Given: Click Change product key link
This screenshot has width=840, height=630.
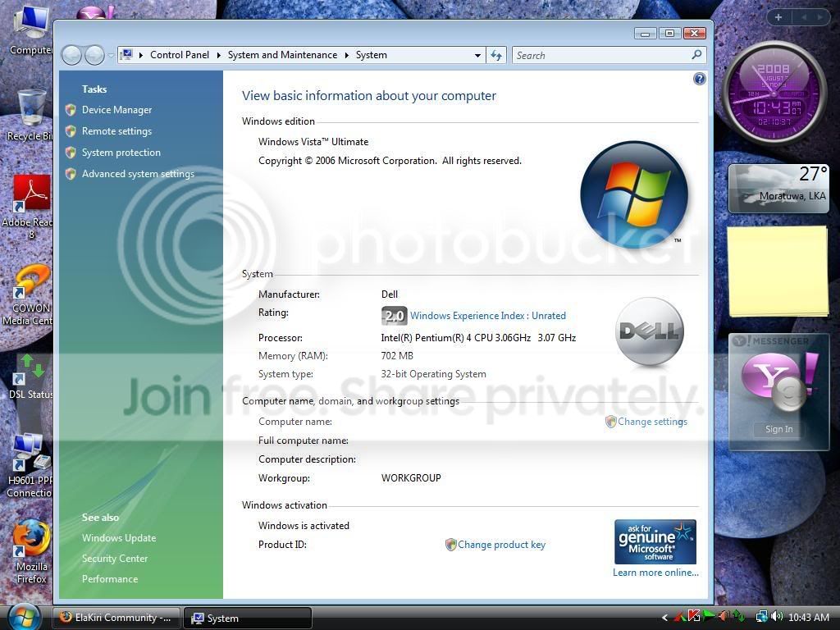Looking at the screenshot, I should click(x=501, y=545).
